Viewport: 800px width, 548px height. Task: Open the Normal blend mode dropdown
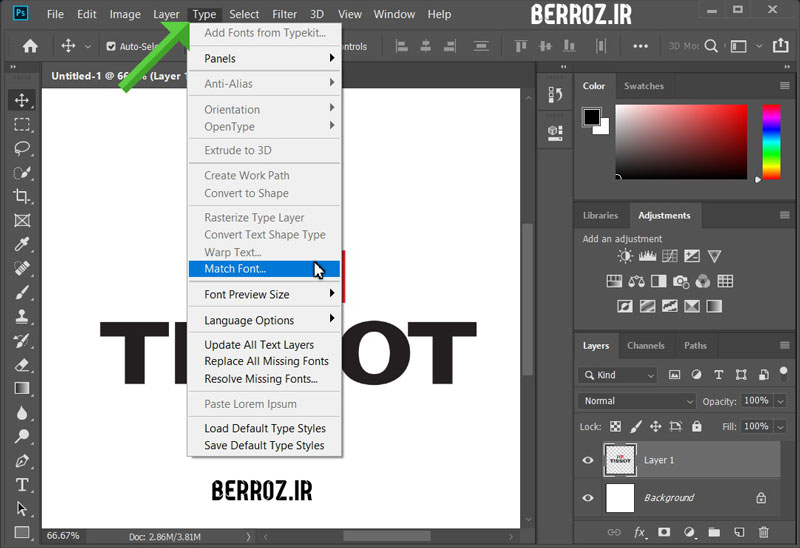[637, 401]
